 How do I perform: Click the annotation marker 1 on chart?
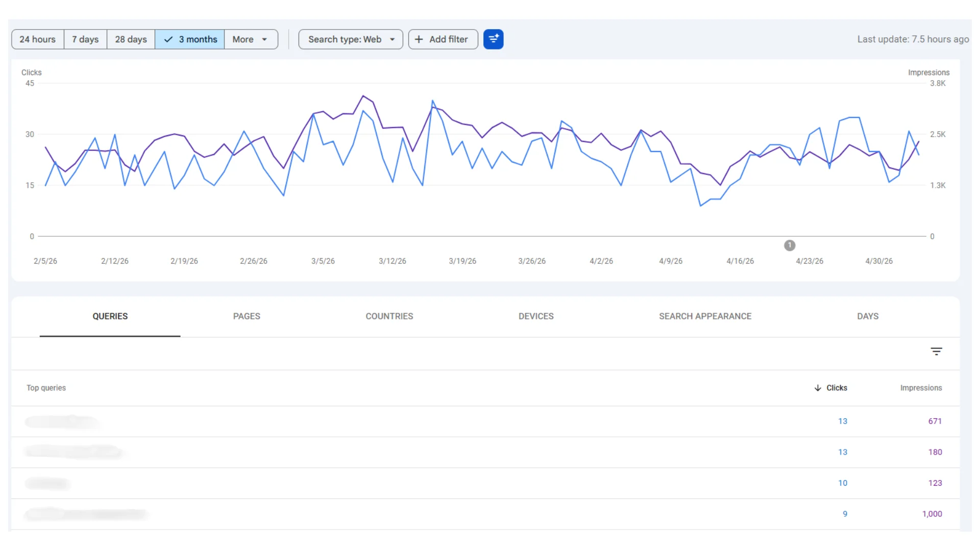790,245
